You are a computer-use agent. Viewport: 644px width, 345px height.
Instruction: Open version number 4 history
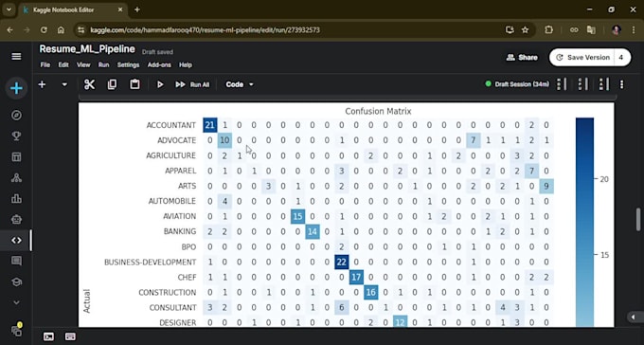pos(621,58)
